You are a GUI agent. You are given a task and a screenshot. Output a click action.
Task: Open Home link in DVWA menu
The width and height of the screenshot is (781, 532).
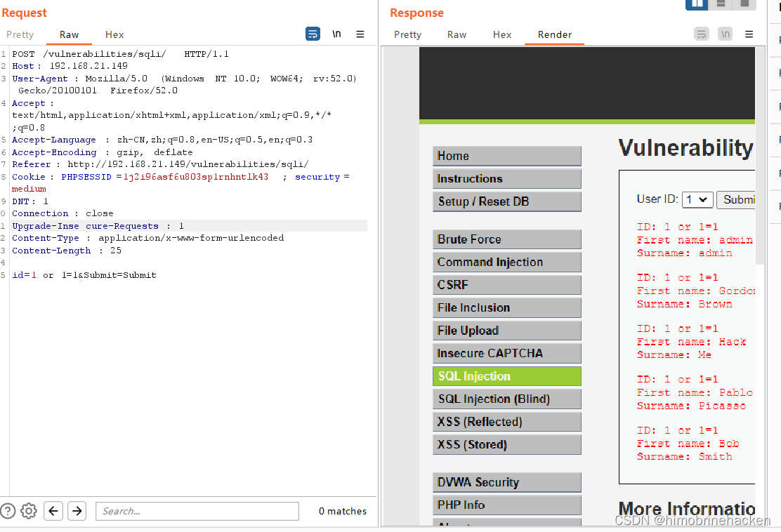pos(507,156)
